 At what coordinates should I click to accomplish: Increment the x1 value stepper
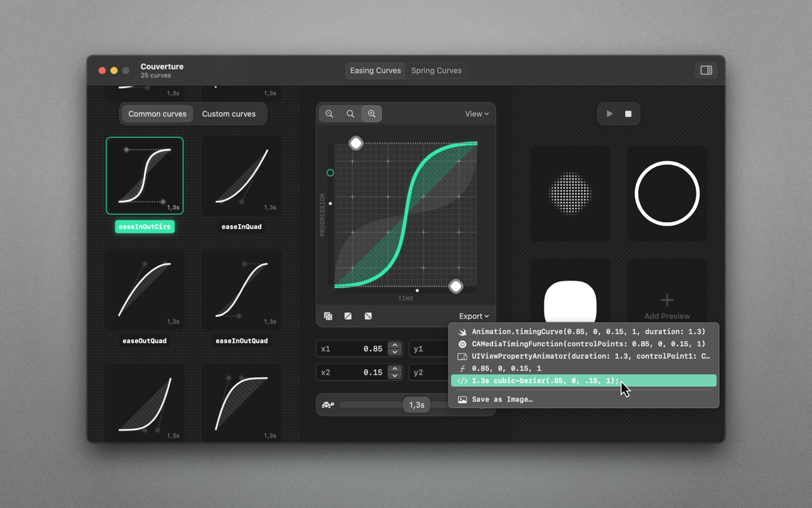(x=395, y=345)
